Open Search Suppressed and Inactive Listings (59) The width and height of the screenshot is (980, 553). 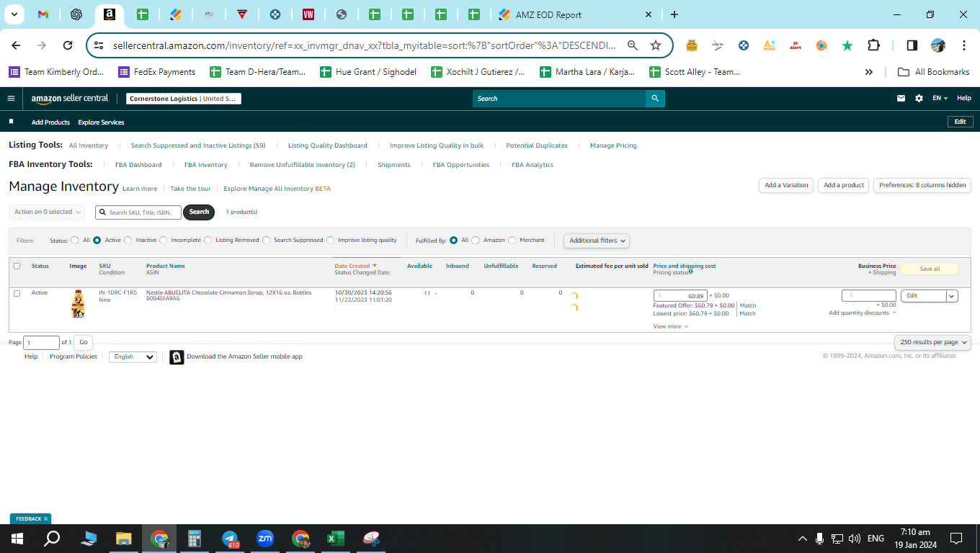198,145
